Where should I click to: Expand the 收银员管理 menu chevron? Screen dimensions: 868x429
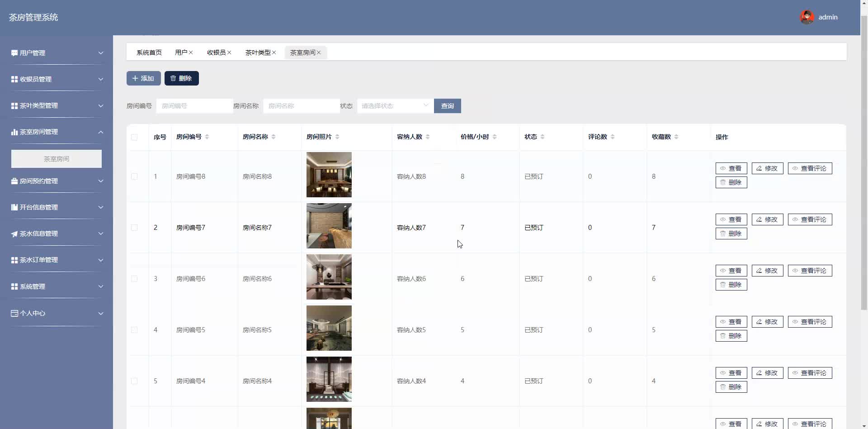click(101, 79)
